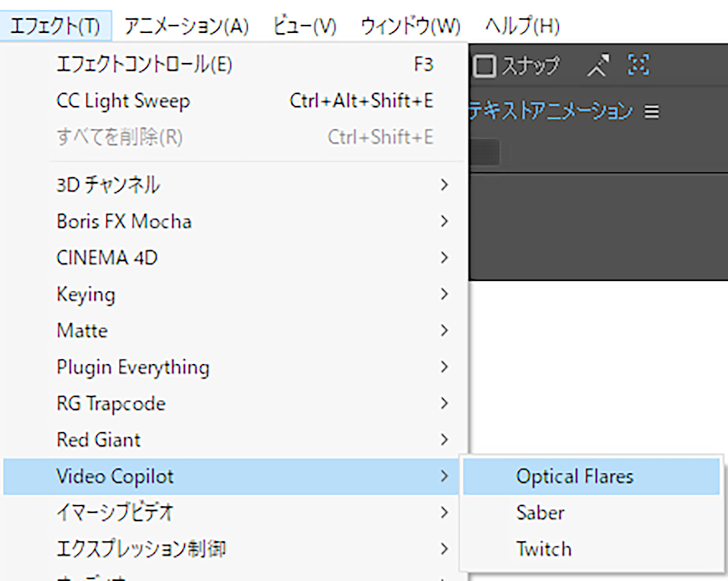The image size is (728, 581).
Task: Open the エフェクト(T) menu
Action: (56, 26)
